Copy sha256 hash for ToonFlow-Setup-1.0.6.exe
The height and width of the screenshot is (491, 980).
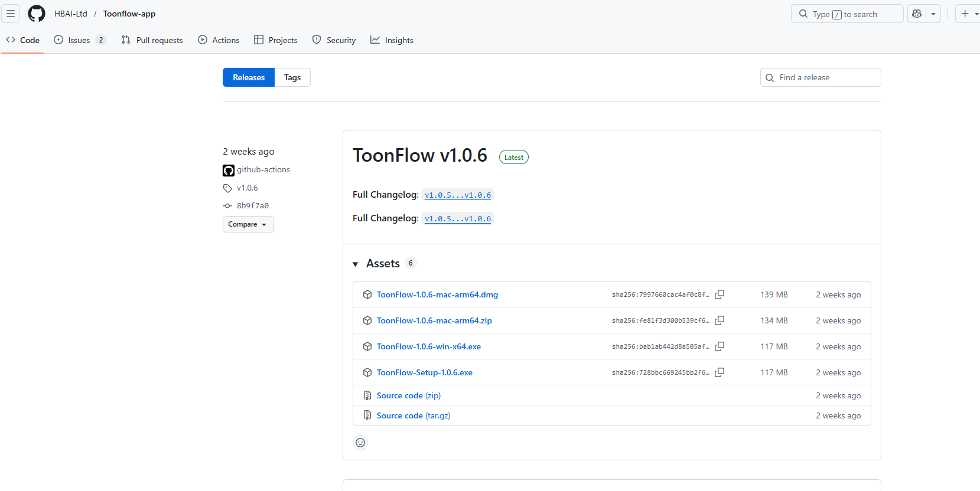point(719,372)
